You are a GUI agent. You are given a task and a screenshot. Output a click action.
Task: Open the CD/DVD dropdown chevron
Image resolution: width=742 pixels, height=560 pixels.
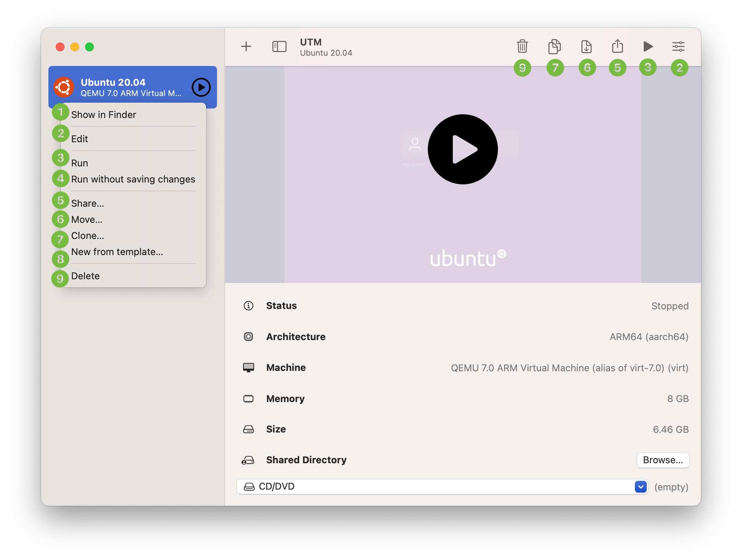pyautogui.click(x=640, y=487)
